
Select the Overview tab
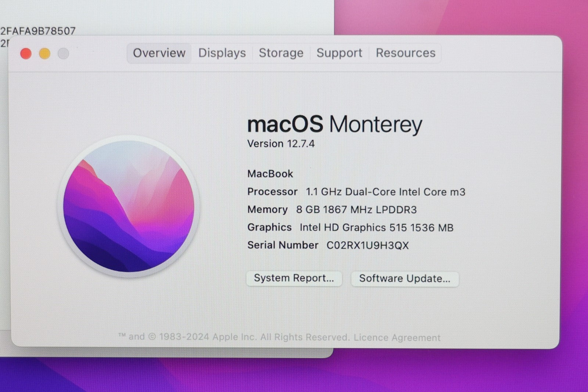pos(159,53)
